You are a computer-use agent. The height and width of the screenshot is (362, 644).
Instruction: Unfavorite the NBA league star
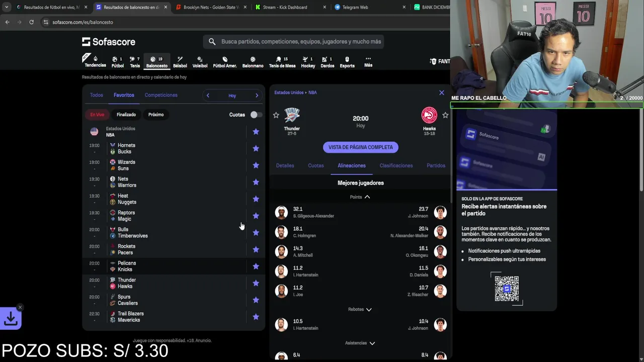pos(256,132)
